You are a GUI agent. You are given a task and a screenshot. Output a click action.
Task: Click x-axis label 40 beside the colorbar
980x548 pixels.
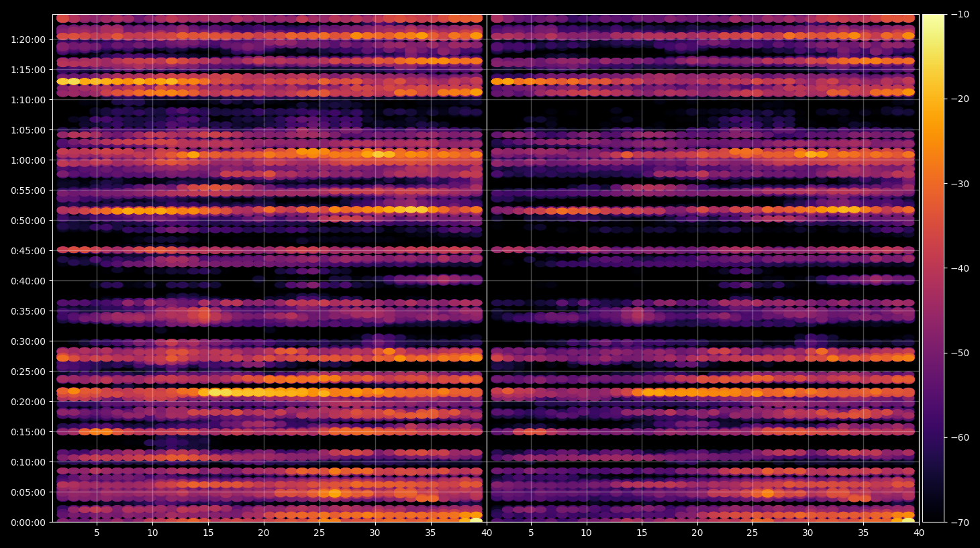(918, 533)
